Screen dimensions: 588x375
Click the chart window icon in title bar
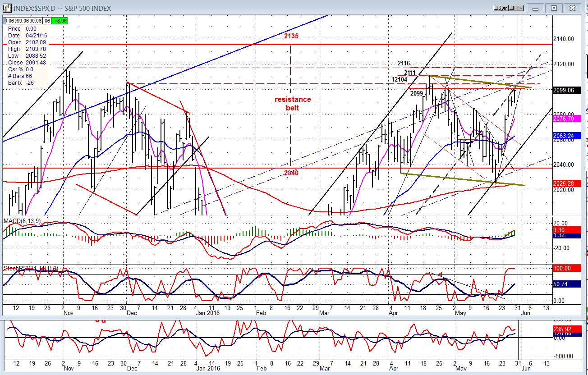[8, 8]
